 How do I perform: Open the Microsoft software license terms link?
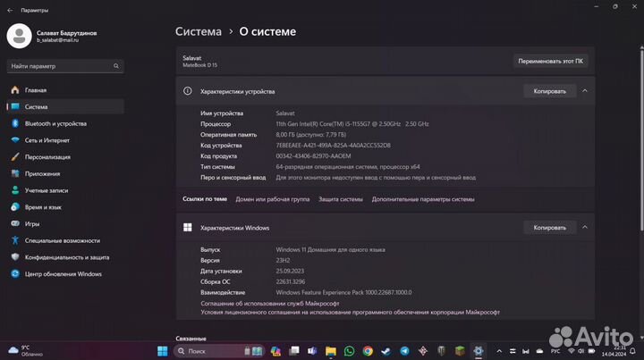click(350, 313)
